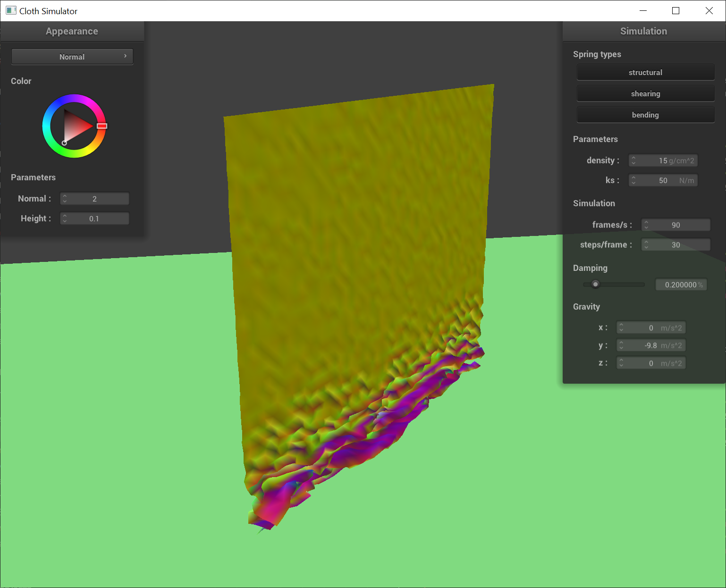The height and width of the screenshot is (588, 726).
Task: Click the ks spring constant field
Action: (x=663, y=180)
